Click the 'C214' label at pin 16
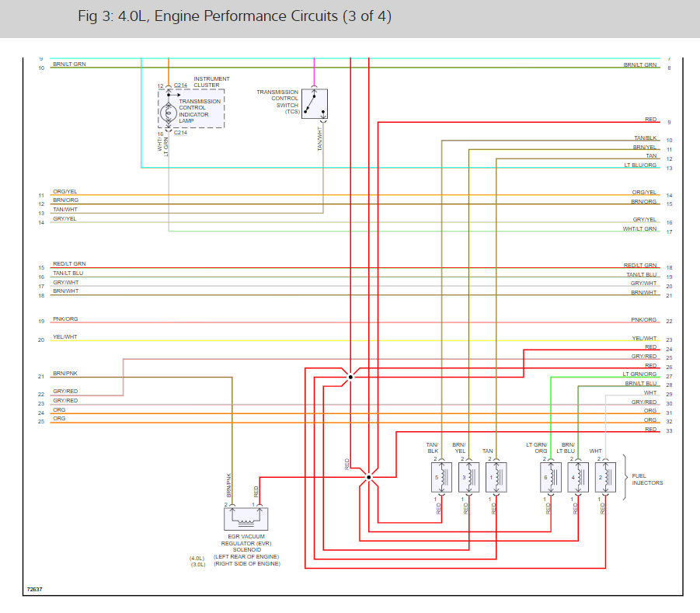 click(180, 133)
